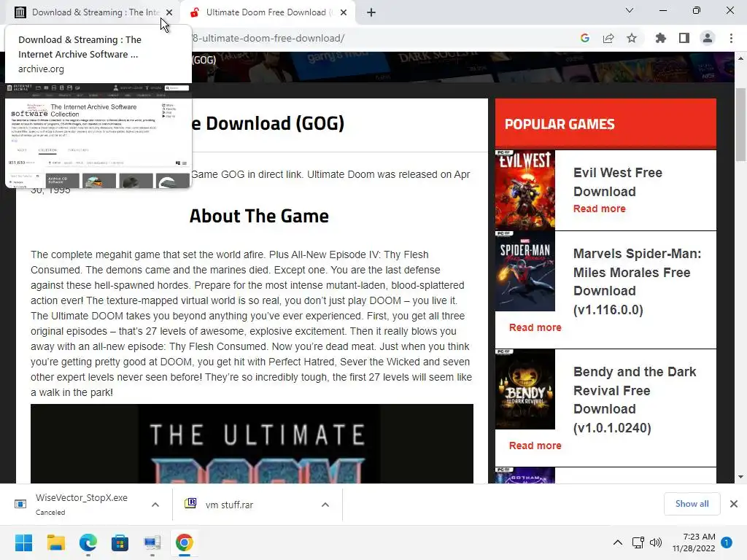Screen dimensions: 747x560
Task: Click Read more under Spider-Man Miles Morales
Action: point(535,327)
